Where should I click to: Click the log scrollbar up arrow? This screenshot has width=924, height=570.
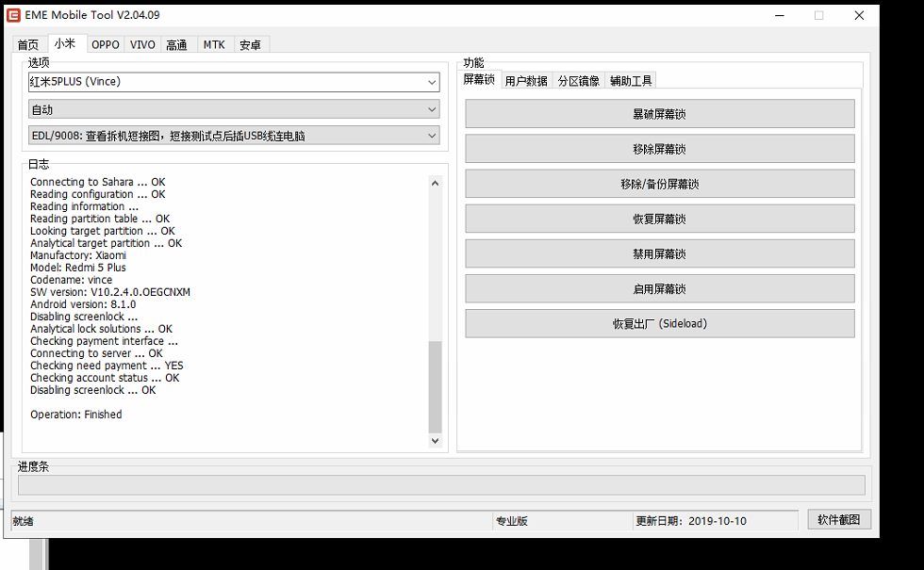pos(435,183)
